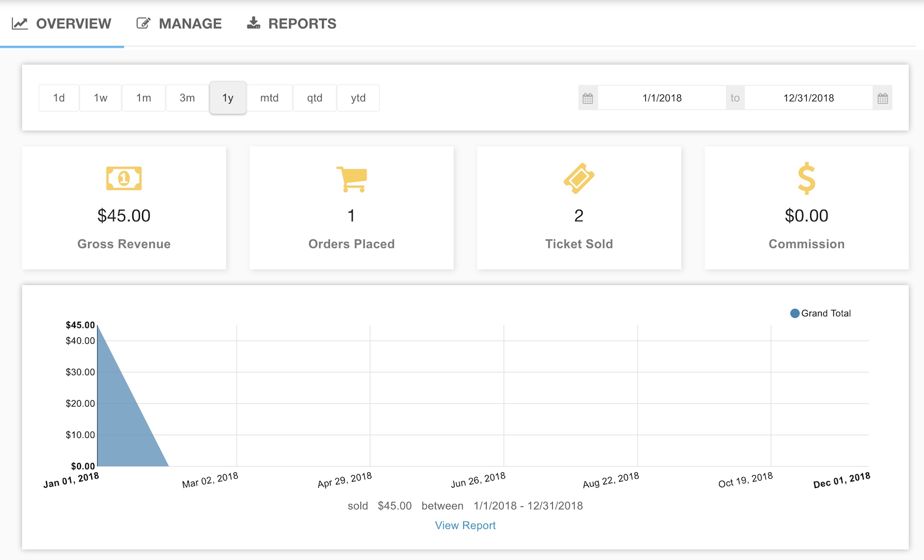Click the $20.00 y-axis label
924x560 pixels.
80,404
